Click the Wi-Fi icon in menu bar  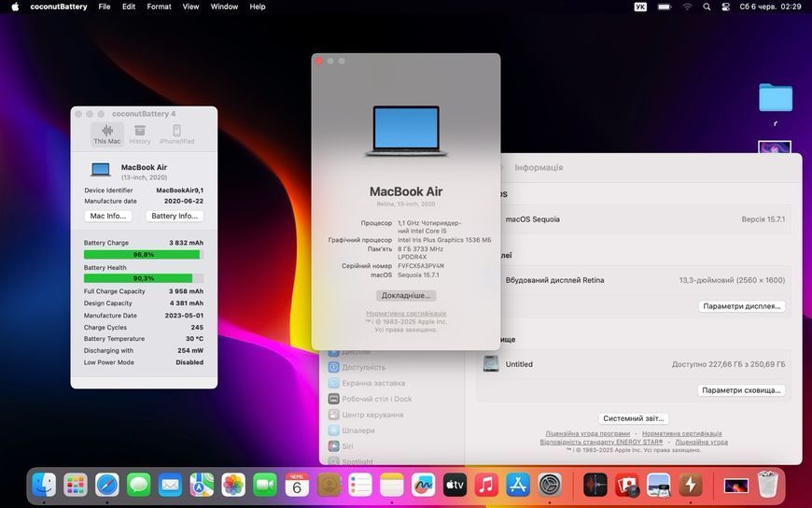[x=687, y=7]
